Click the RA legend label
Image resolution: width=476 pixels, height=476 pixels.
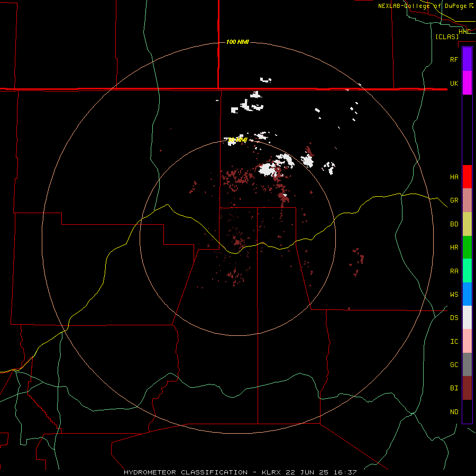(x=454, y=271)
